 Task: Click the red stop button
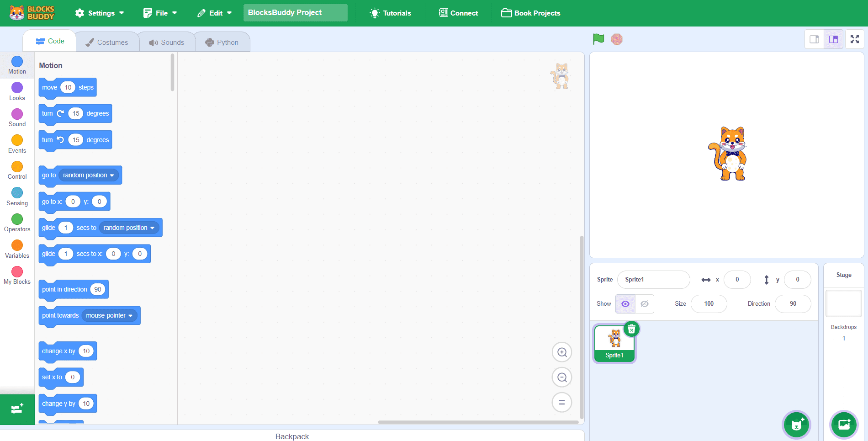click(x=617, y=39)
